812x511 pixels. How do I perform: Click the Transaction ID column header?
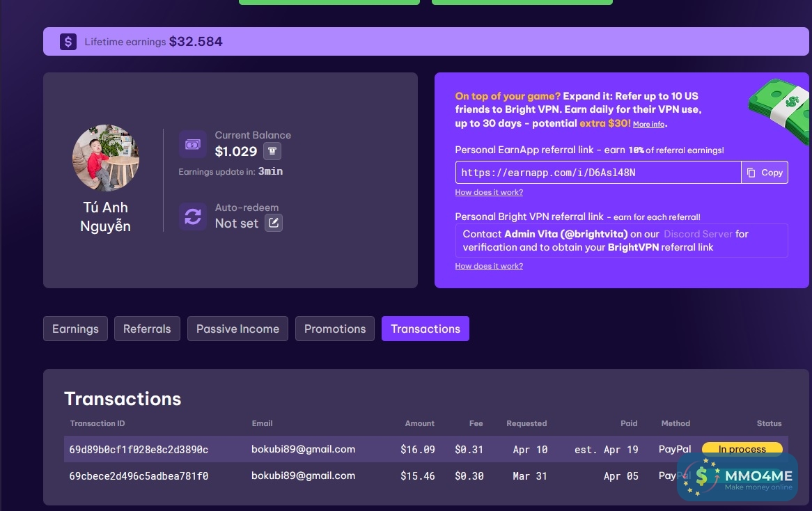[97, 423]
